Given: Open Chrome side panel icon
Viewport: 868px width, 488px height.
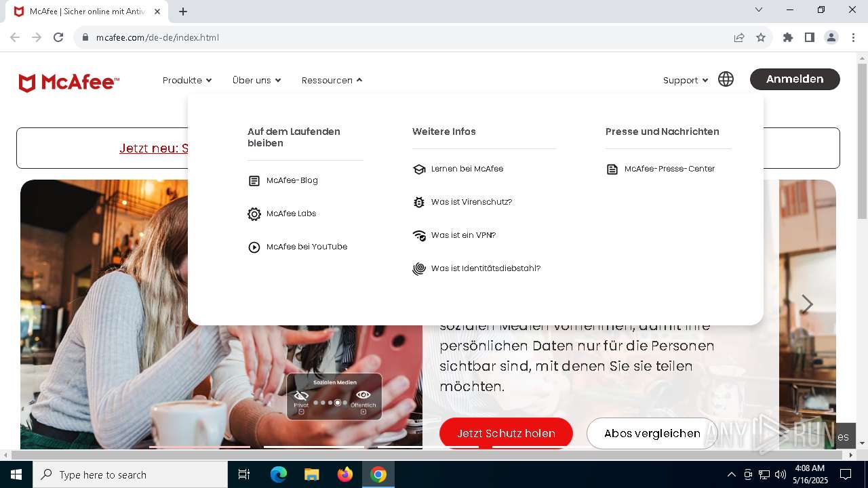Looking at the screenshot, I should point(810,37).
